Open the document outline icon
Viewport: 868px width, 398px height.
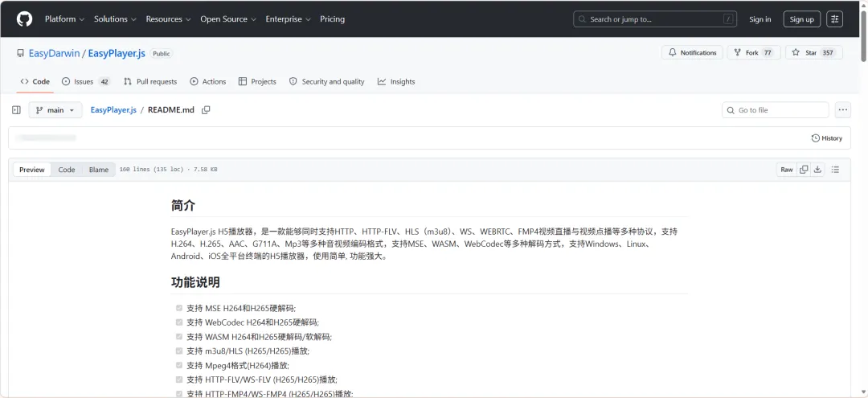click(835, 170)
